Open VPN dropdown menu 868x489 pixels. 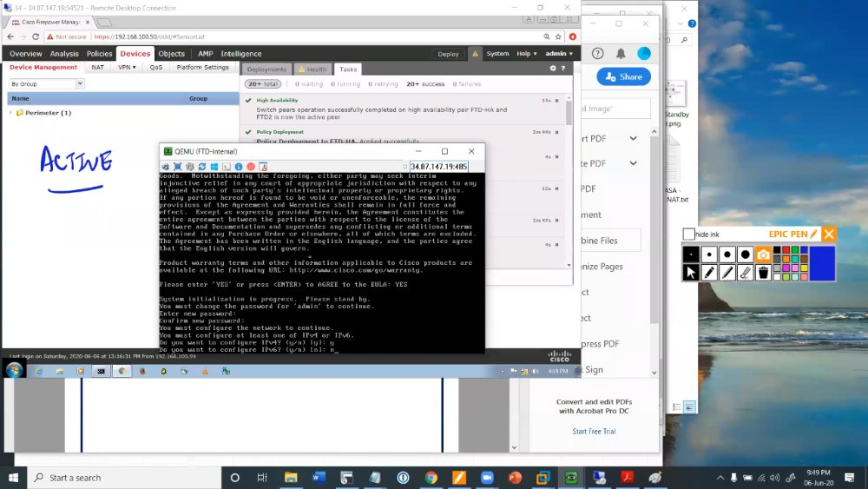click(127, 67)
